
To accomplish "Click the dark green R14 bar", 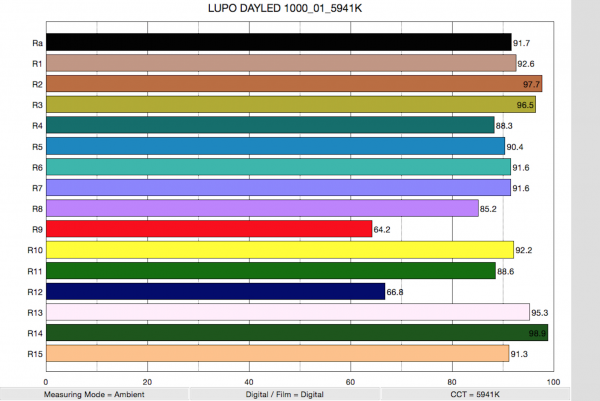I will tap(296, 333).
